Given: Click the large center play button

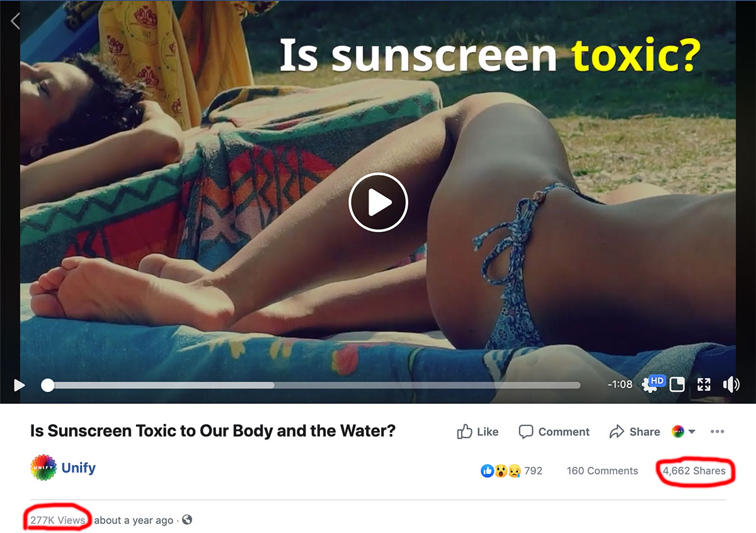Looking at the screenshot, I should click(378, 203).
